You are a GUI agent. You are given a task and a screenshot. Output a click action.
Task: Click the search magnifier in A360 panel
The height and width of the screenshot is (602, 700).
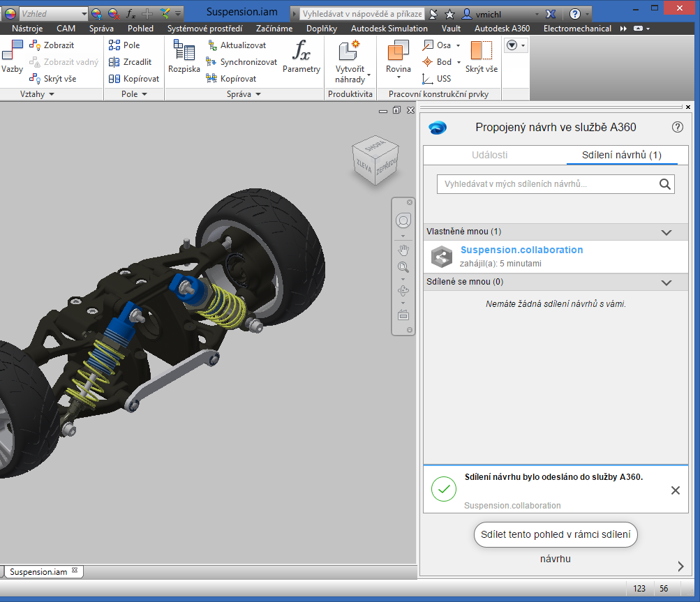pos(664,184)
